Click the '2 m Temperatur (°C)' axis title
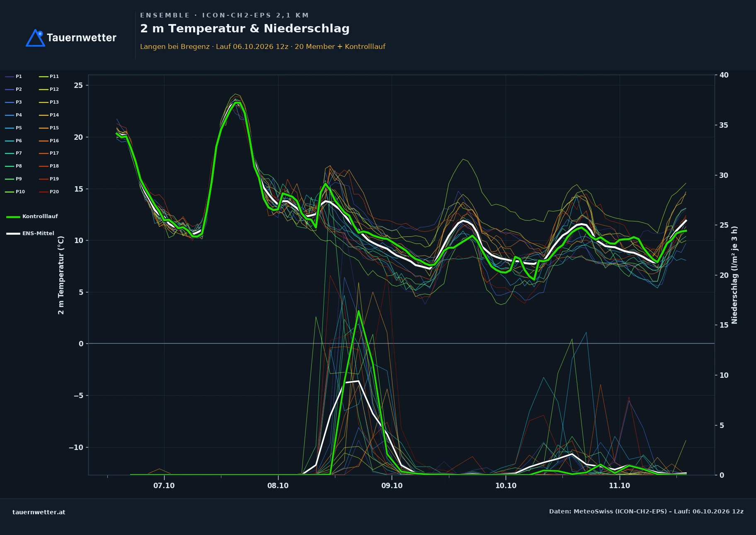This screenshot has width=756, height=535. click(61, 275)
